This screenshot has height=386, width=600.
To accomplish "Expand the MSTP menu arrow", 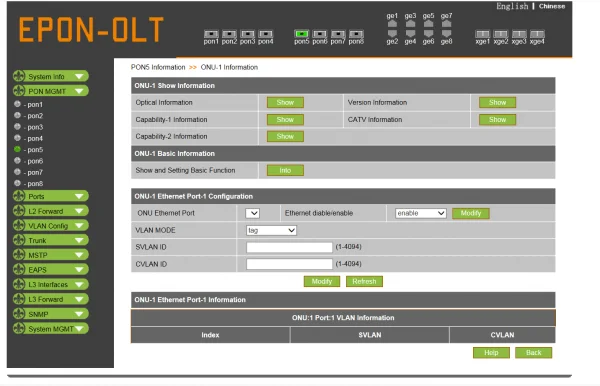I will point(80,255).
